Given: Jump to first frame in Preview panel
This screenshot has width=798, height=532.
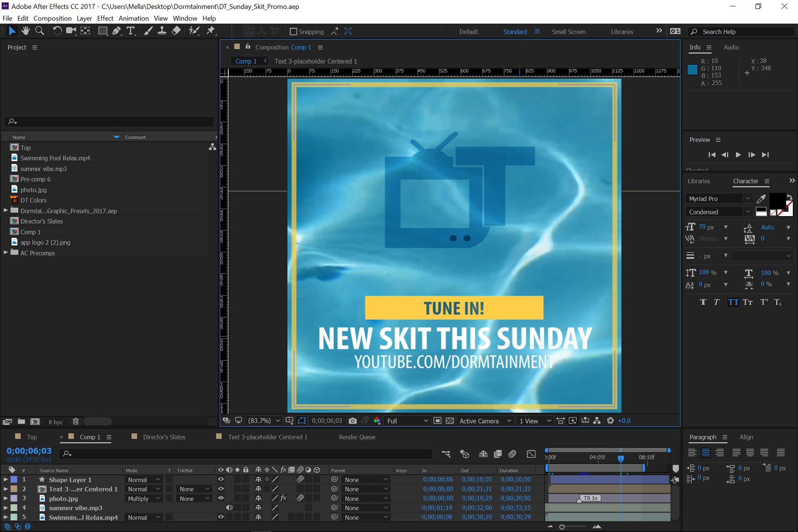Looking at the screenshot, I should point(712,155).
